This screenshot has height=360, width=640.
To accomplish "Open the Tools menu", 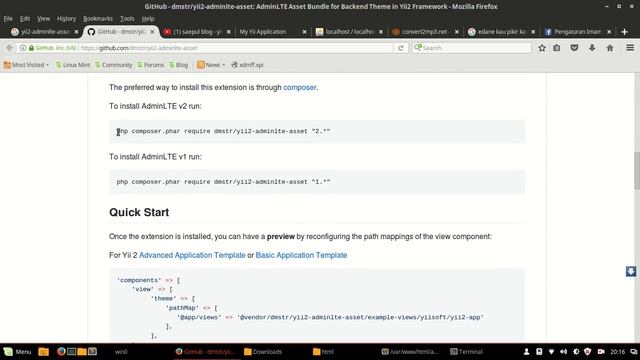I will pos(127,19).
